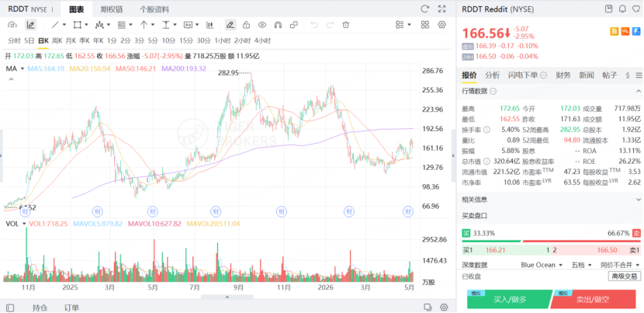Select the text annotation tool
The width and height of the screenshot is (644, 313).
pos(188,25)
